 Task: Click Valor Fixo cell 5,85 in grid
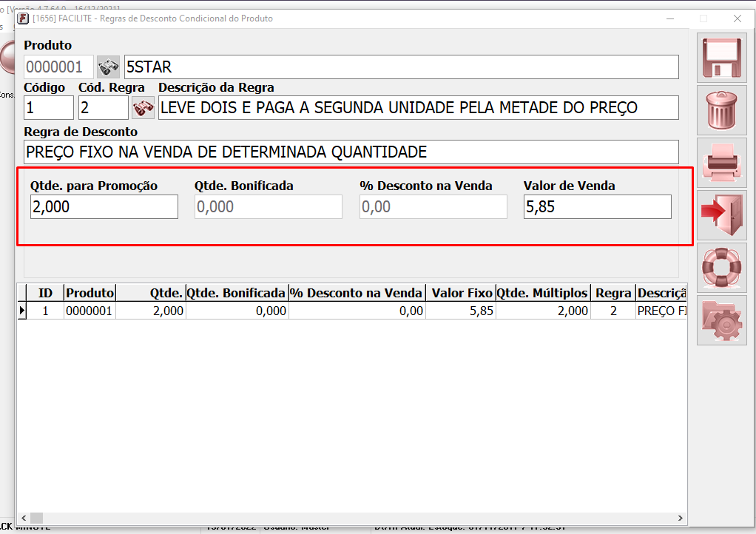click(x=460, y=311)
